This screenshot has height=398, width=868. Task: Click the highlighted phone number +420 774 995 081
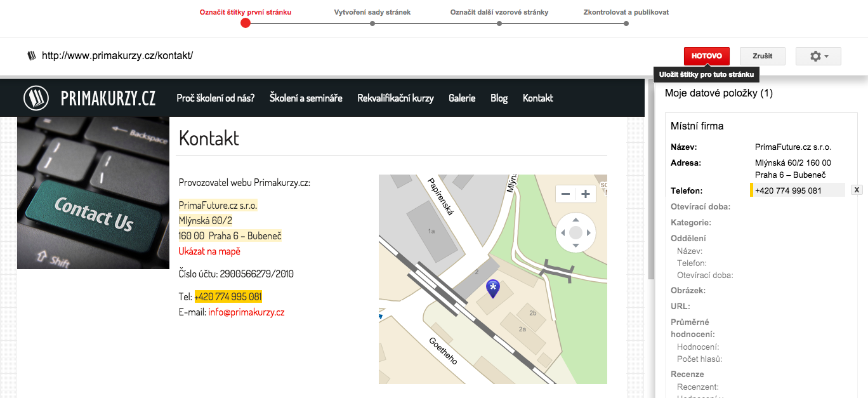click(228, 297)
